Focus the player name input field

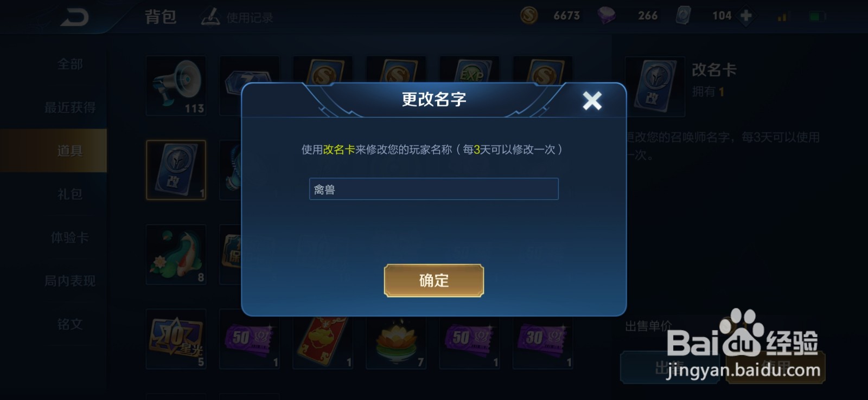point(434,189)
